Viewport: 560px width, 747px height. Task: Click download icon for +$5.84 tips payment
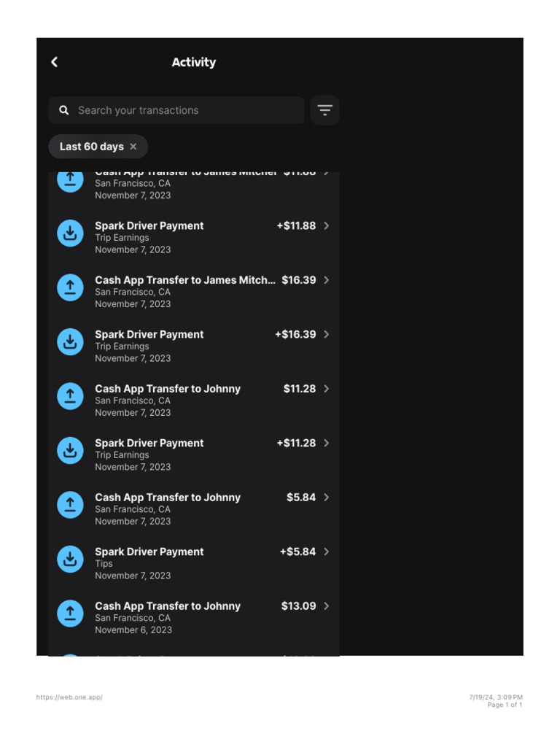[x=71, y=559]
